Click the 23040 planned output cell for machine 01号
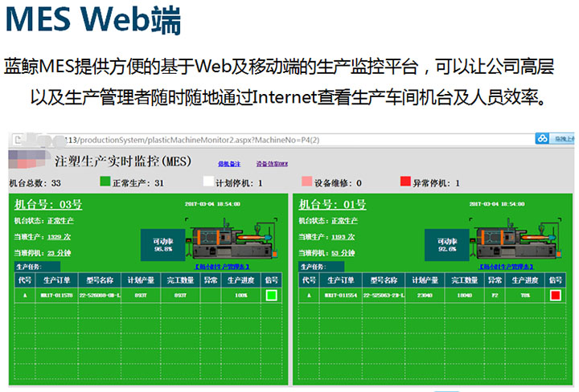The image size is (579, 392). coord(425,296)
